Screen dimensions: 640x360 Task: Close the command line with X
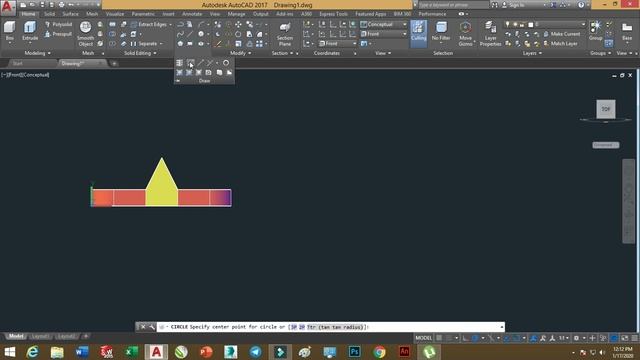pos(143,327)
